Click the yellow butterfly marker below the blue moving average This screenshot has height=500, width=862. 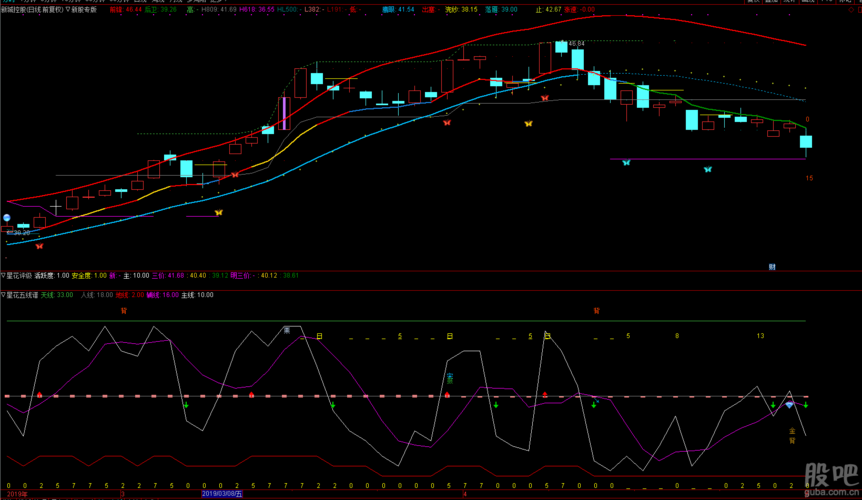click(528, 124)
